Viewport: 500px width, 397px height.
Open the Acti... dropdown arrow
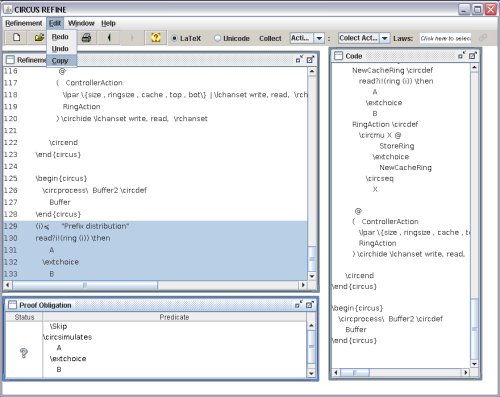coord(319,38)
